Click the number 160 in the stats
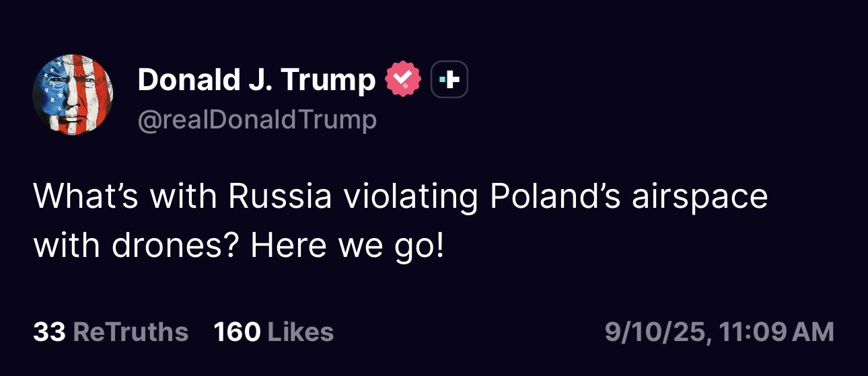Viewport: 868px width, 376px height. (x=237, y=332)
